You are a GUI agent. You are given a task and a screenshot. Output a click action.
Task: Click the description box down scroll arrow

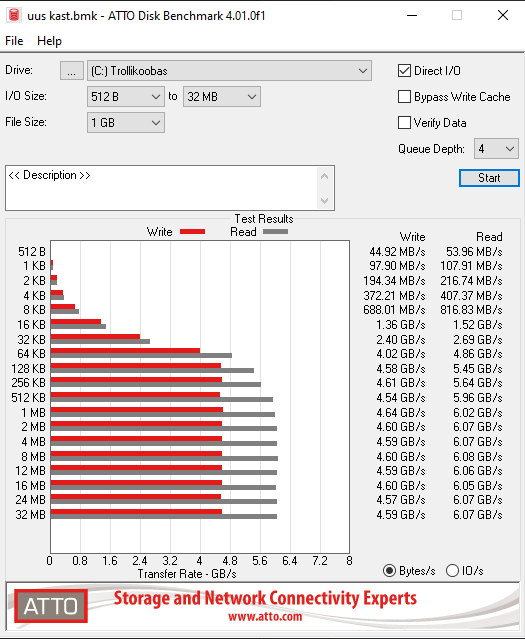(x=324, y=200)
